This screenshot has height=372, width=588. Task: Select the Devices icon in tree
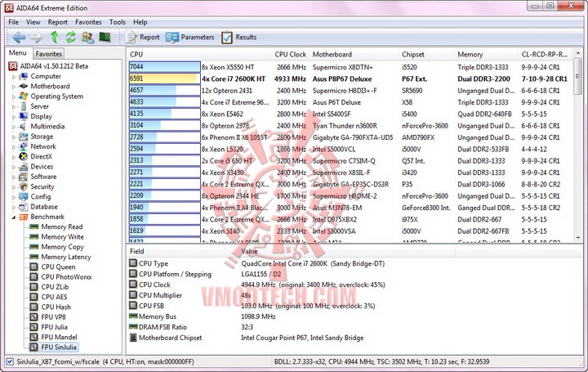23,167
